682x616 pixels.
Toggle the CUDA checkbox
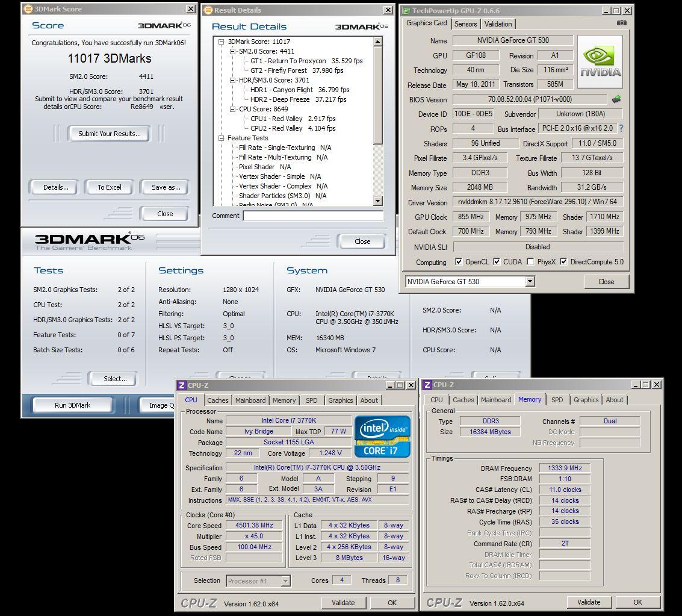(496, 261)
